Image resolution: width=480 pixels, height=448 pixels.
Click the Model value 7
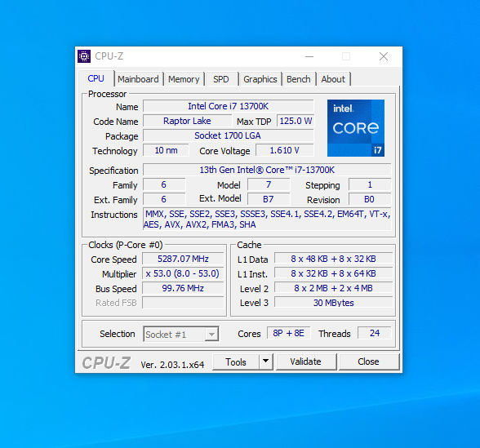click(269, 184)
